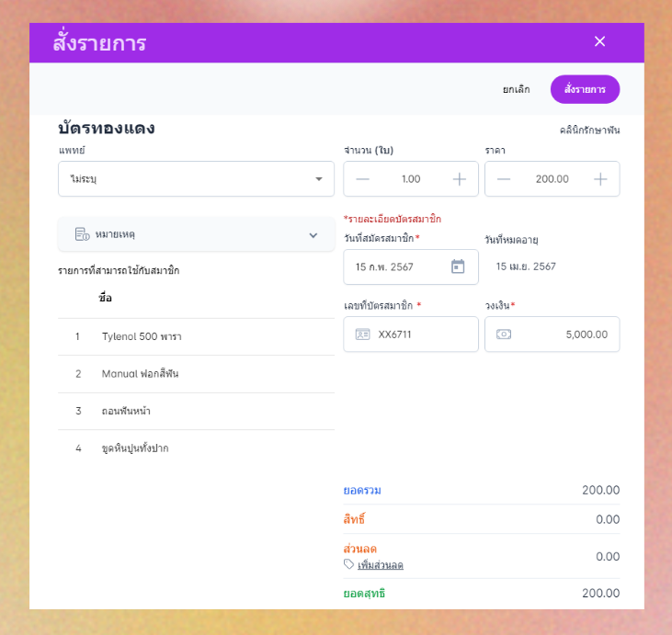Viewport: 672px width, 635px height.
Task: Select row 1 Tylenol 500 พารา
Action: click(197, 336)
